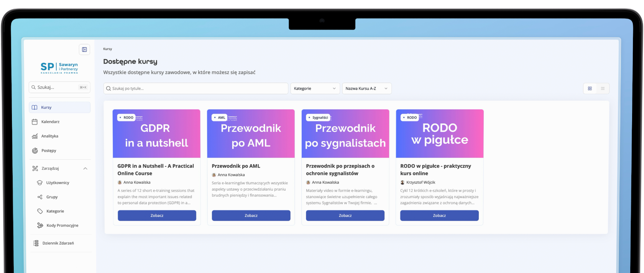The image size is (644, 273).
Task: Open Dziennik Zdarzeń log icon
Action: click(36, 243)
